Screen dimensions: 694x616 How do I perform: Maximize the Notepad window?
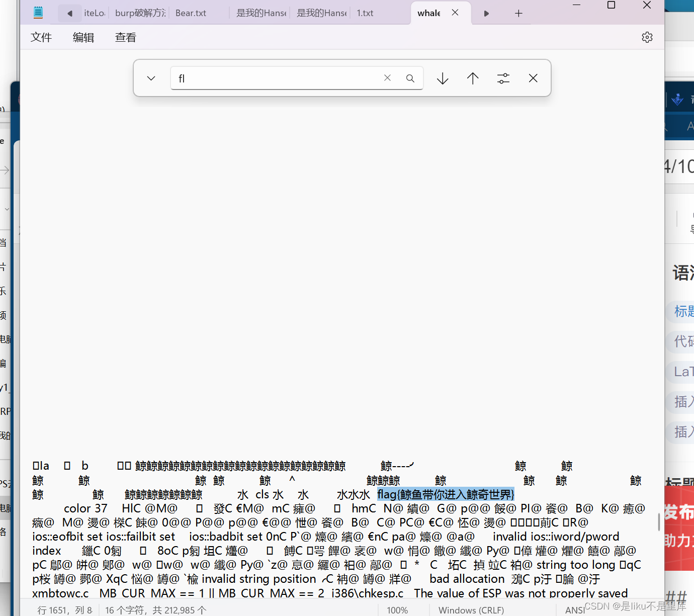point(612,5)
